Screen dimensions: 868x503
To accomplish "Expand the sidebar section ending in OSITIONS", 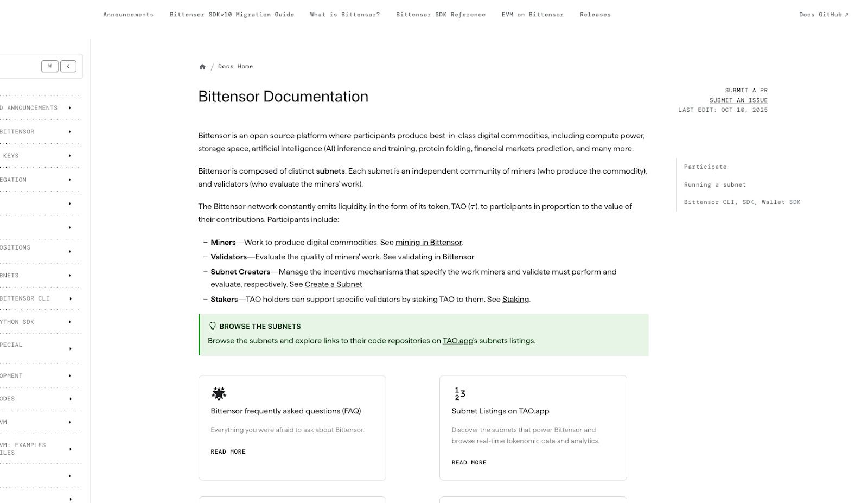I will 70,251.
